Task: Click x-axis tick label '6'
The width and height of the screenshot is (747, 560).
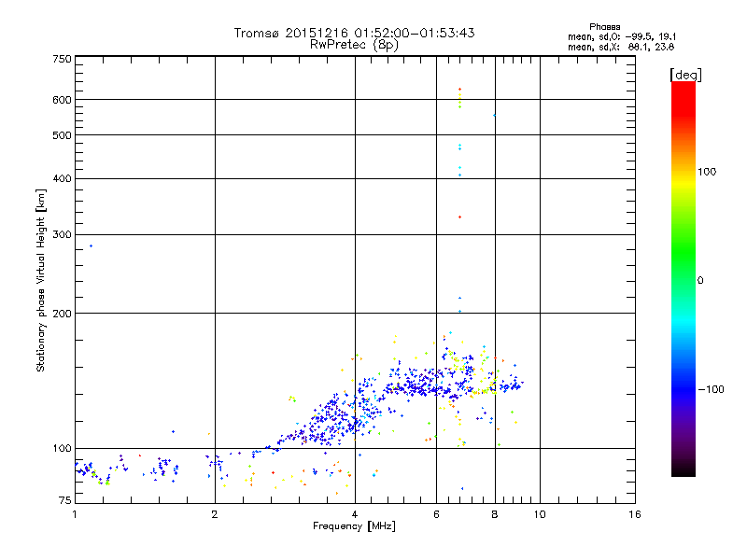Action: point(436,514)
